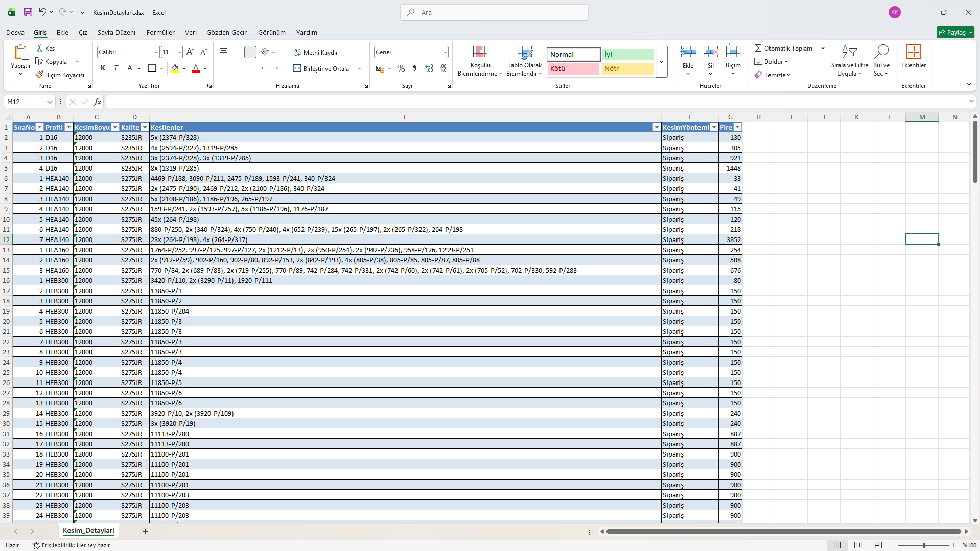This screenshot has height=551, width=980.
Task: Open the Veri ribbon tab
Action: pyautogui.click(x=191, y=32)
